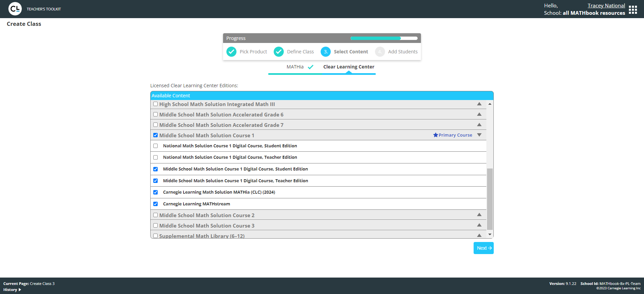Image resolution: width=644 pixels, height=294 pixels.
Task: Expand Accelerated Grade 7 row arrow
Action: tap(479, 125)
